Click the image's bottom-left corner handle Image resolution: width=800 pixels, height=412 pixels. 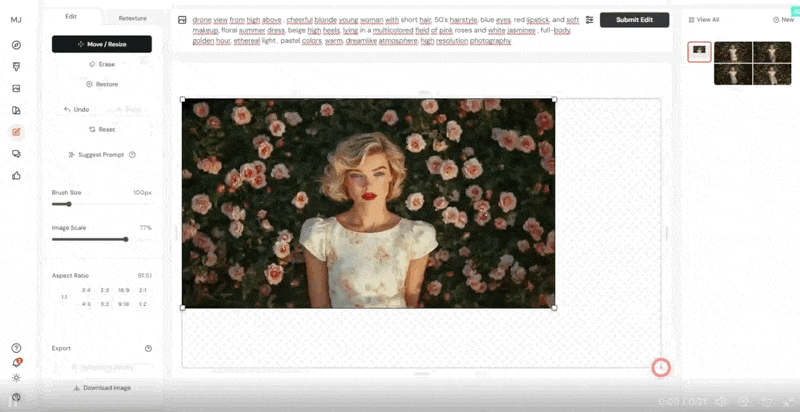[183, 308]
